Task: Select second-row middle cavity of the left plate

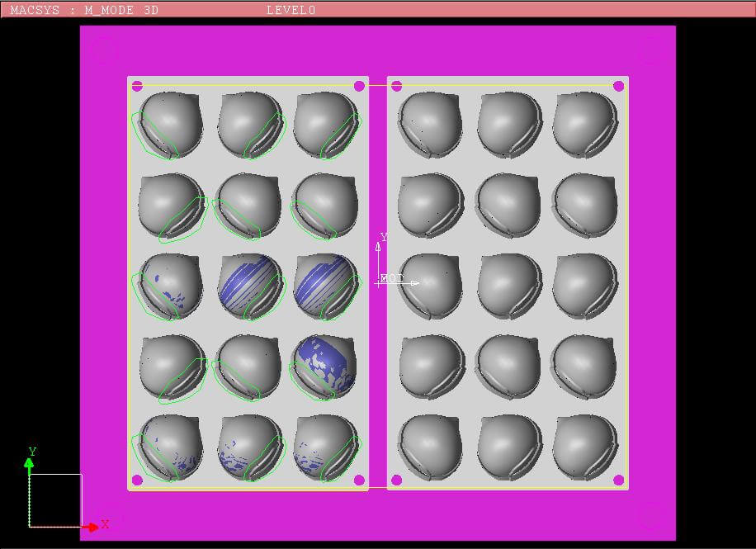Action: click(x=248, y=206)
